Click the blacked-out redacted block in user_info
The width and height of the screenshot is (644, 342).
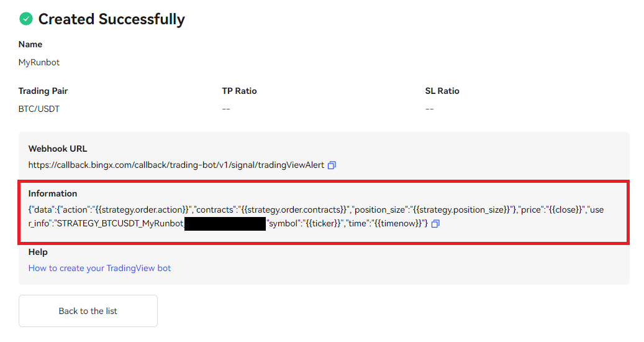click(225, 224)
